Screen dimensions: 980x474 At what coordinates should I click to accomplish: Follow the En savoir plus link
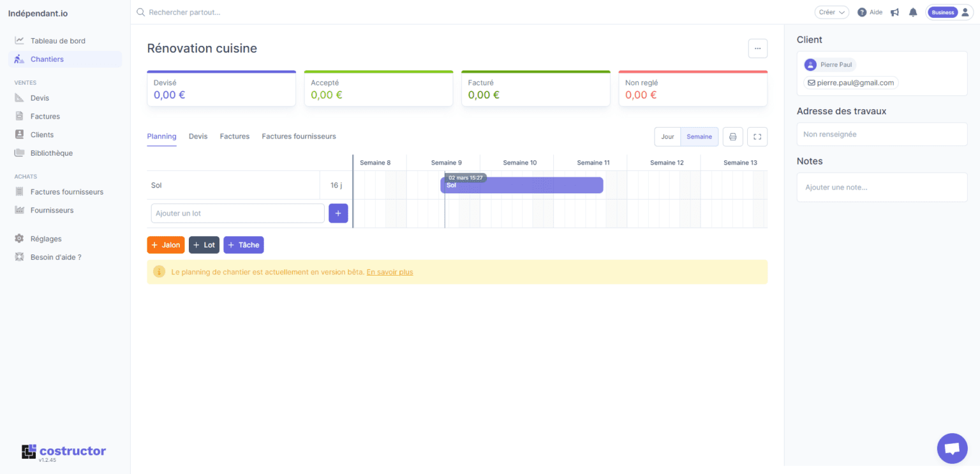click(x=389, y=272)
